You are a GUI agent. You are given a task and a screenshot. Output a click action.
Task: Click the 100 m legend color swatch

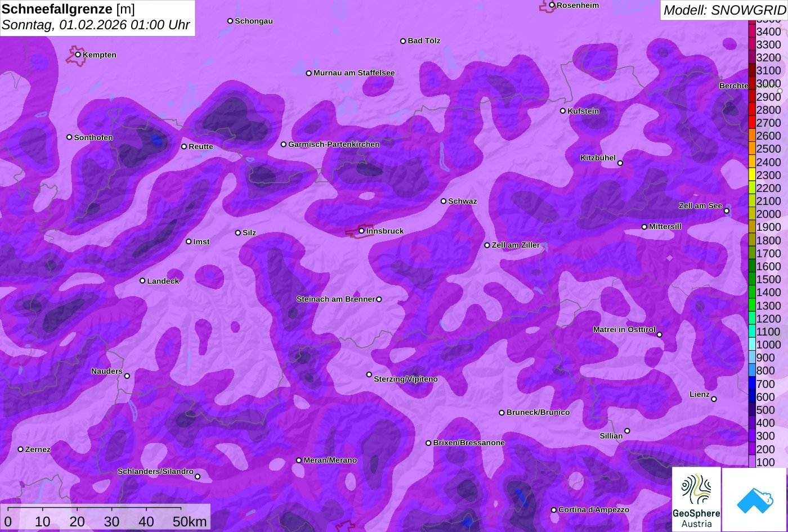pos(752,462)
